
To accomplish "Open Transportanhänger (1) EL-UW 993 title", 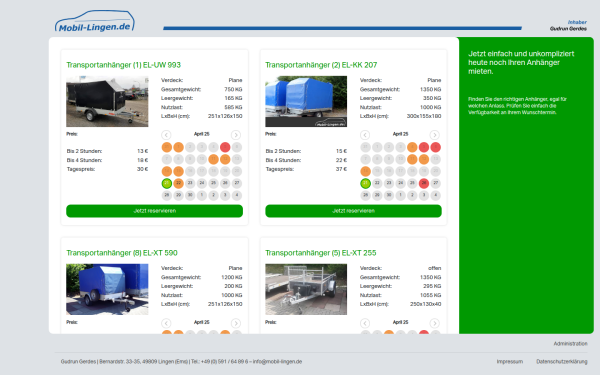I will point(123,65).
